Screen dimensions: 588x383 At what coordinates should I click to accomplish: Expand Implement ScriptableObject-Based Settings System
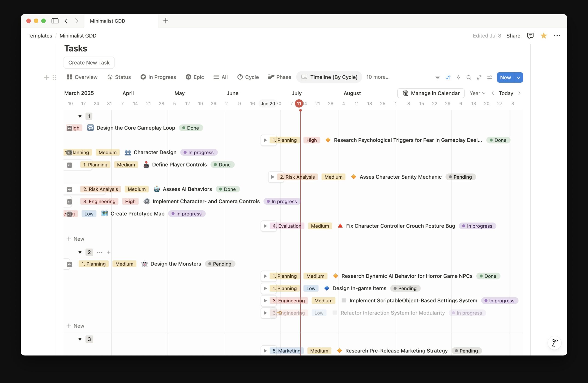[x=265, y=301]
